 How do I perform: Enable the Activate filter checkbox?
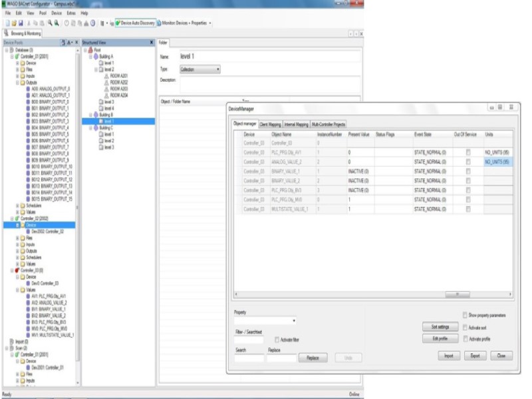(277, 340)
